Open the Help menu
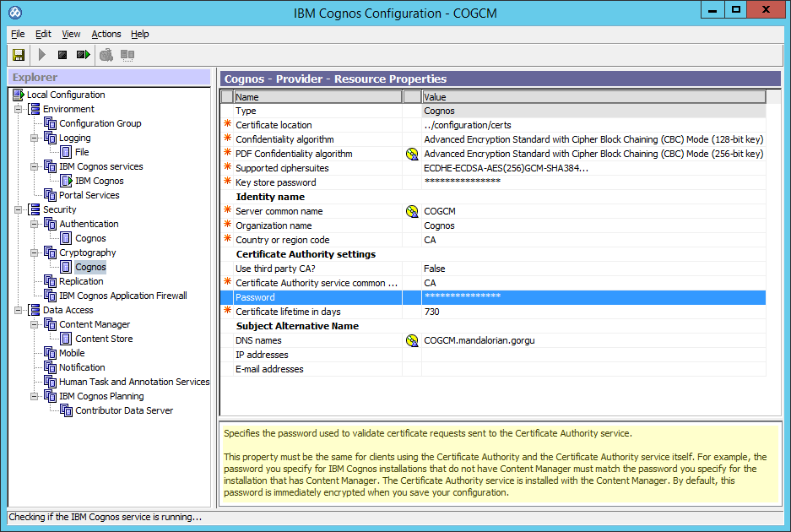Screen dimensions: 791x532 coord(140,34)
